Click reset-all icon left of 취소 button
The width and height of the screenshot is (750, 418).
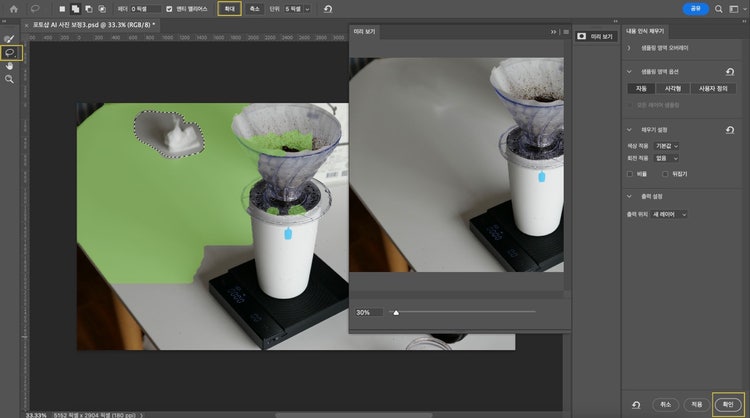tap(636, 404)
